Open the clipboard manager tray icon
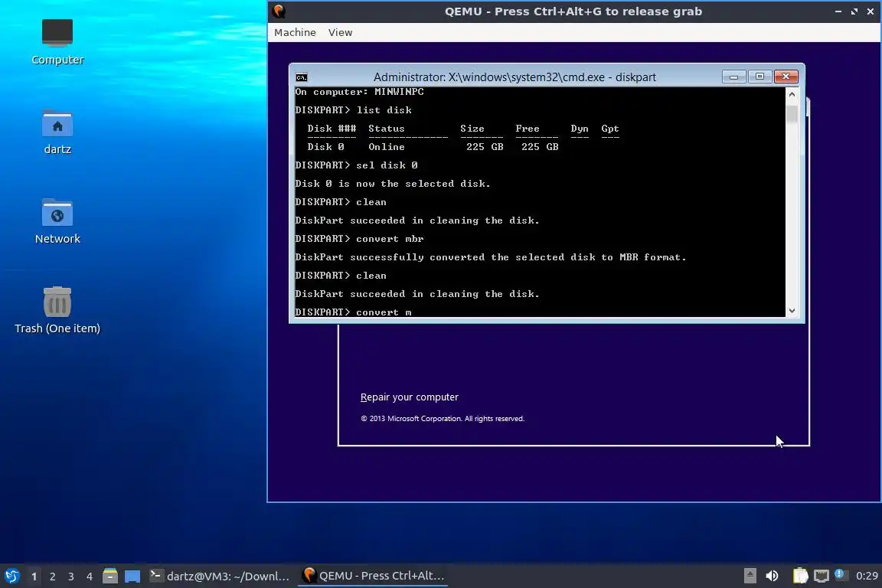The width and height of the screenshot is (882, 588). 800,576
